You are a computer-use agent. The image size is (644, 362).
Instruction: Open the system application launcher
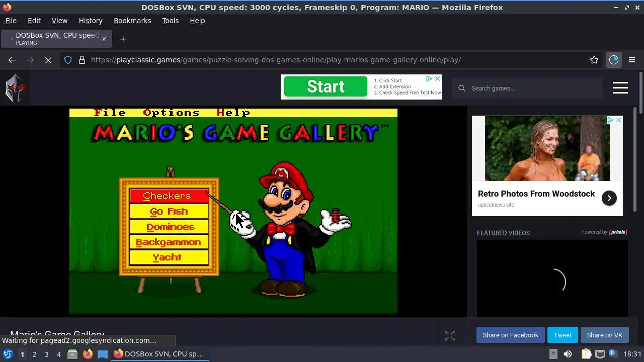click(8, 354)
